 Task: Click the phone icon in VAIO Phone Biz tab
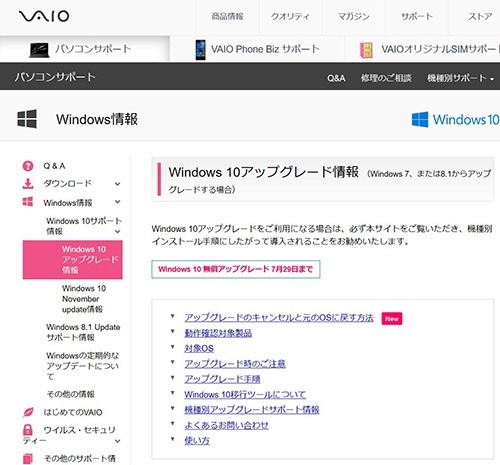pos(200,50)
